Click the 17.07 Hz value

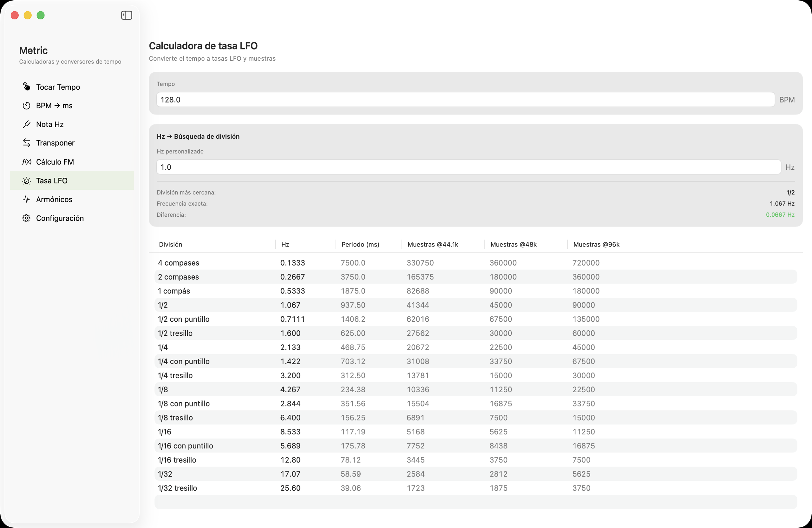pos(290,474)
